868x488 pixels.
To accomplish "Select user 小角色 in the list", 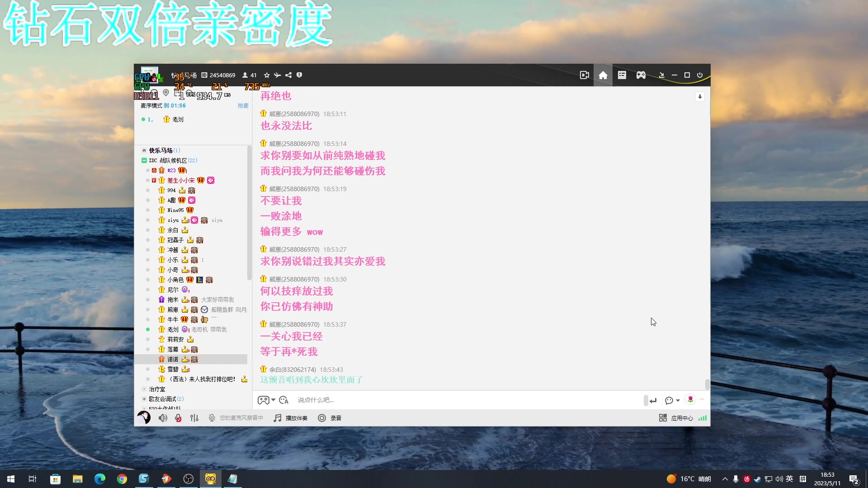I will click(175, 280).
